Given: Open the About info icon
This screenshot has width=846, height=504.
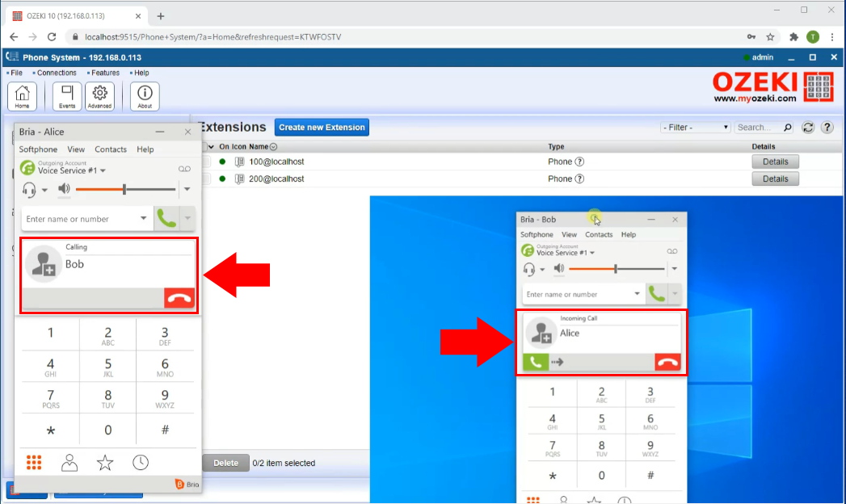Looking at the screenshot, I should (145, 96).
